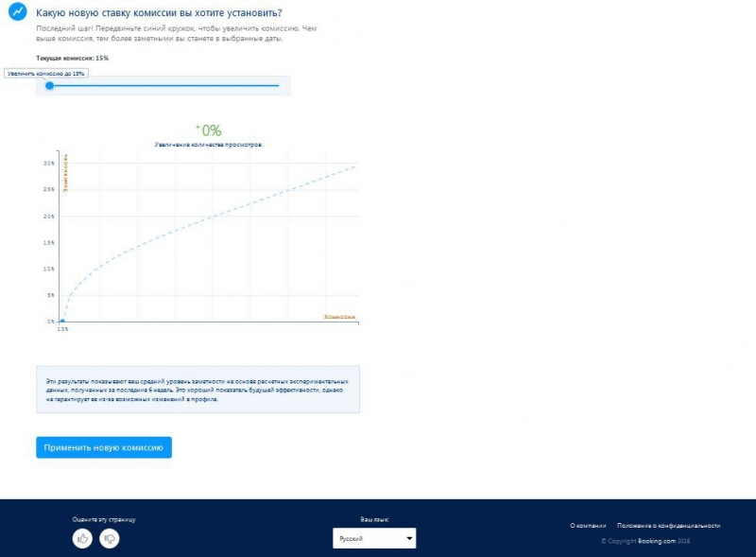Image resolution: width=756 pixels, height=557 pixels.
Task: Open the Русский language dropdown
Action: 373,538
